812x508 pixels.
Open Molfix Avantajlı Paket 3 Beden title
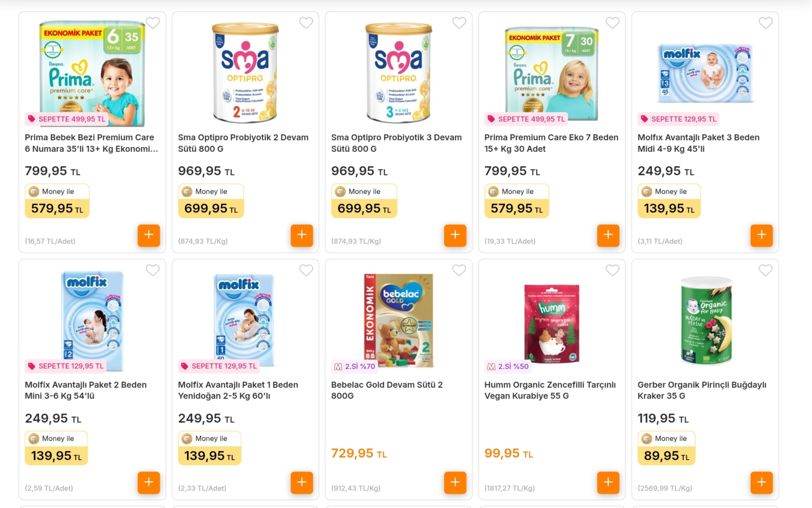(698, 143)
